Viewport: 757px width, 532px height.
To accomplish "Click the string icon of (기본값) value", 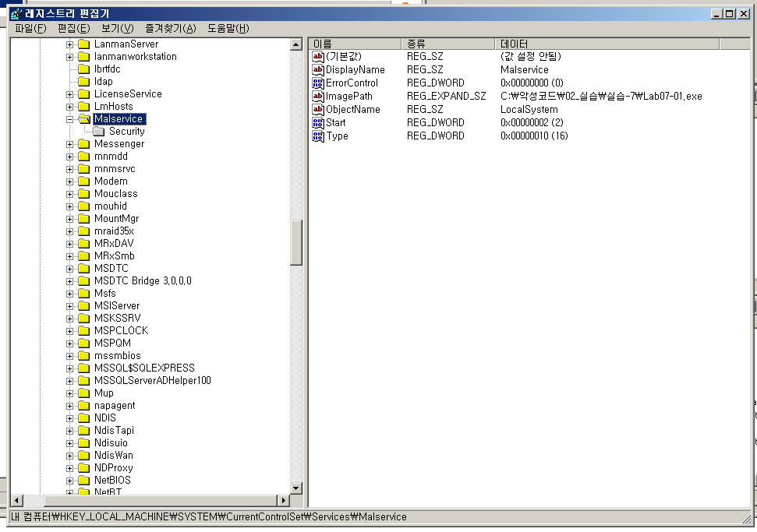I will point(317,56).
